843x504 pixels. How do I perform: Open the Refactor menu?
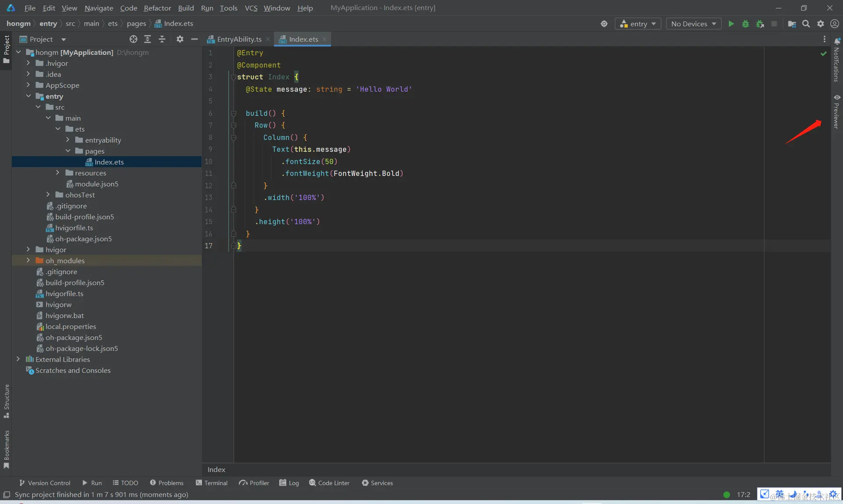point(157,8)
